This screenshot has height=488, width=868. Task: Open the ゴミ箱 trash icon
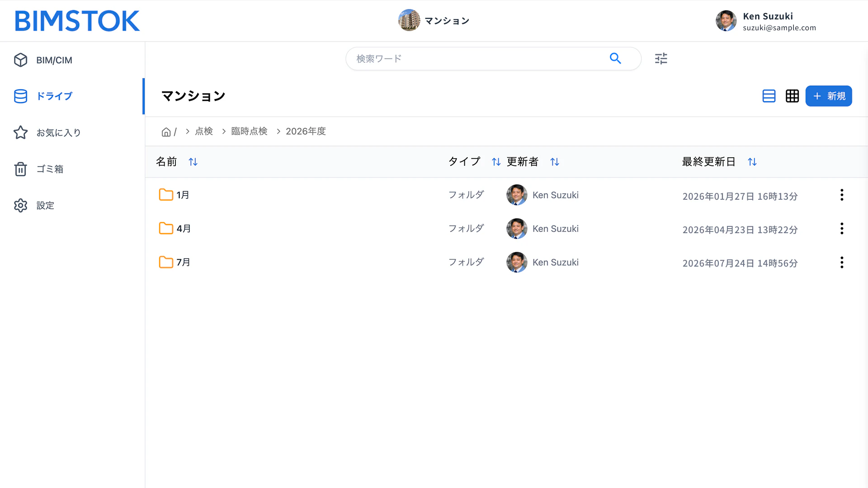click(x=20, y=169)
